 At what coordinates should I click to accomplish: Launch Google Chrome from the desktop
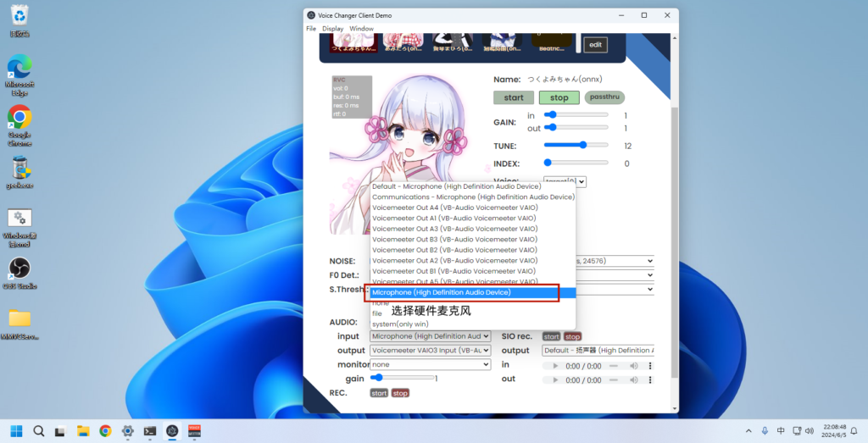tap(19, 125)
